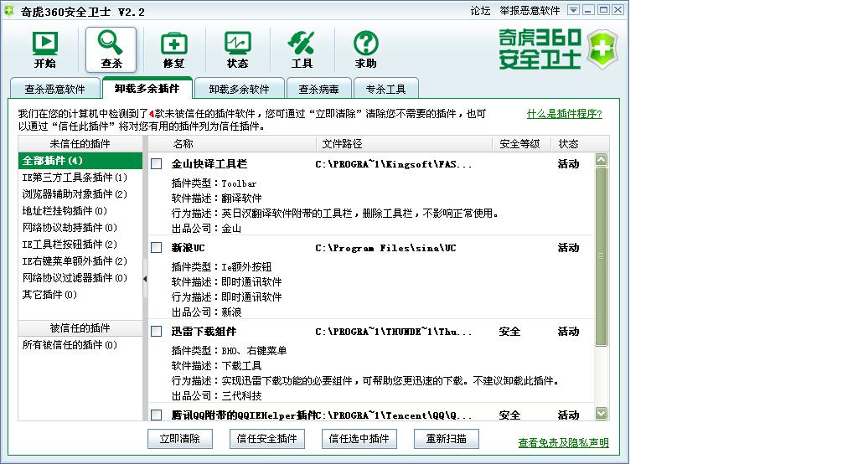Sort by 文件路径 column header

click(342, 144)
